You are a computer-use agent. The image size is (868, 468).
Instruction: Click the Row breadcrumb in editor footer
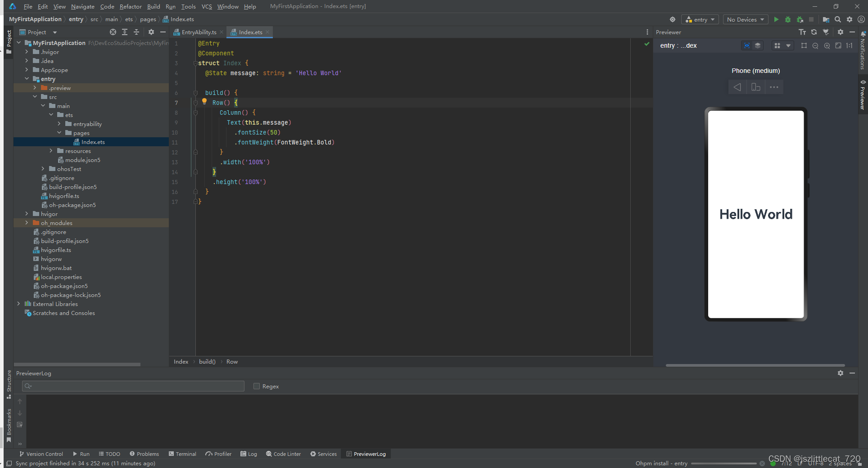coord(232,361)
